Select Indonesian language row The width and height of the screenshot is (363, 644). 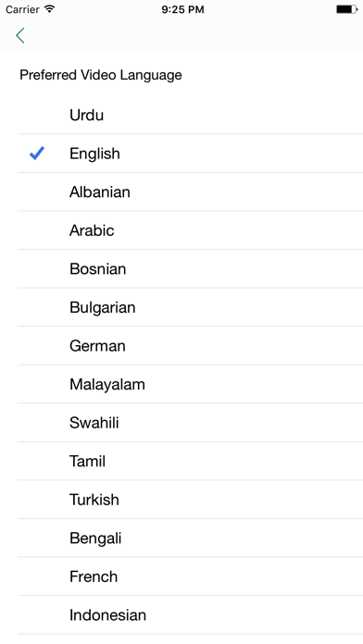(x=191, y=615)
